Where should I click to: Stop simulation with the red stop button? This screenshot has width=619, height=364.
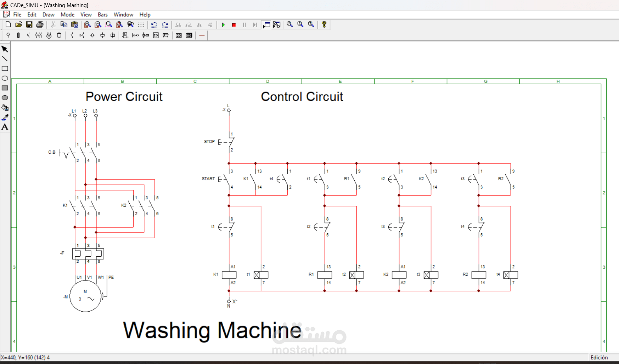click(x=234, y=24)
